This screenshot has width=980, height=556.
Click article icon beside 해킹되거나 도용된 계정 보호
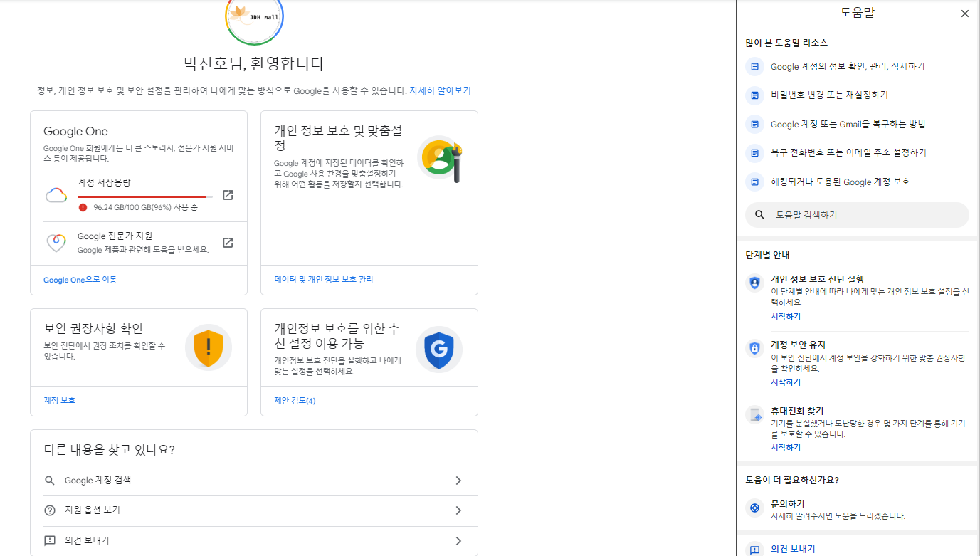pyautogui.click(x=754, y=182)
